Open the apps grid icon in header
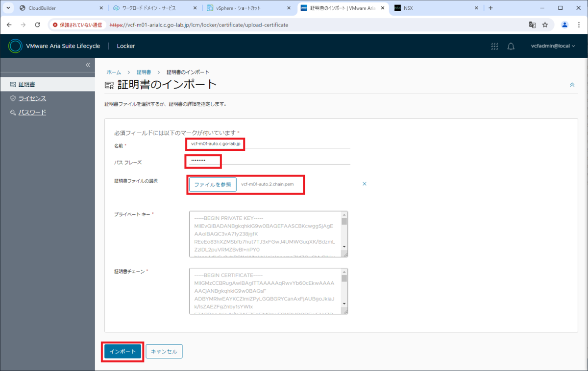The width and height of the screenshot is (588, 371). (494, 46)
